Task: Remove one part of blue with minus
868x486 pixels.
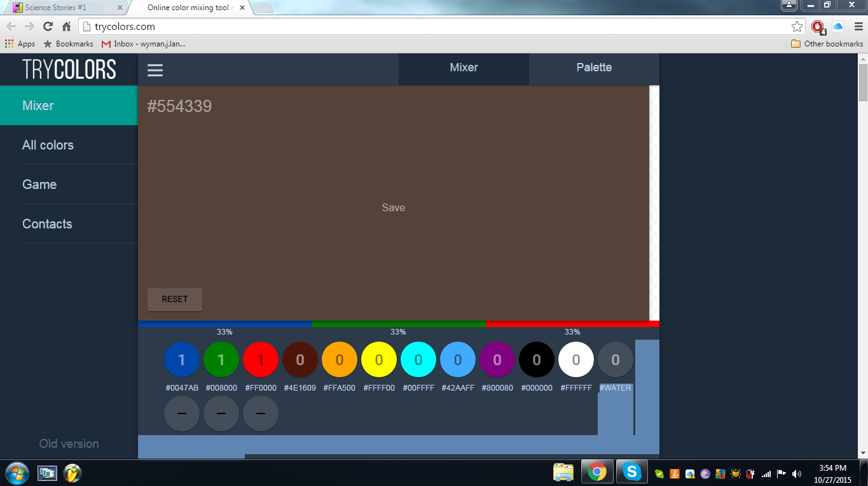Action: [182, 413]
